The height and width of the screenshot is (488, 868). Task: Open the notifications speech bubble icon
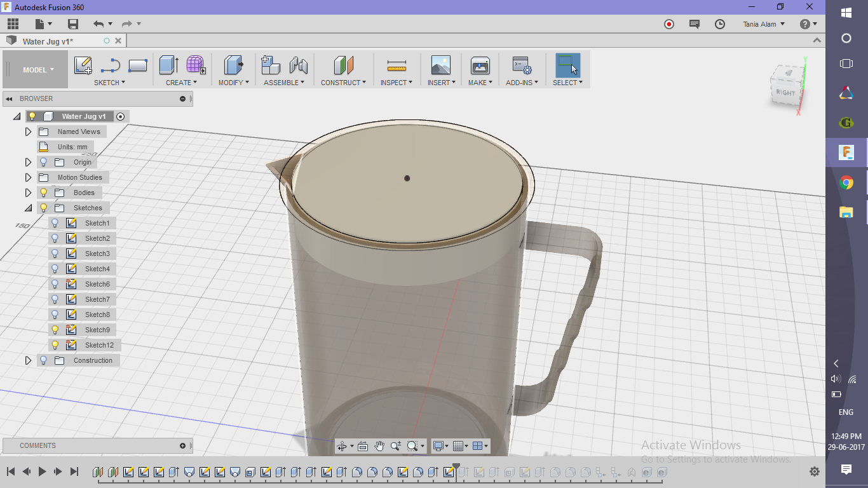(x=695, y=24)
